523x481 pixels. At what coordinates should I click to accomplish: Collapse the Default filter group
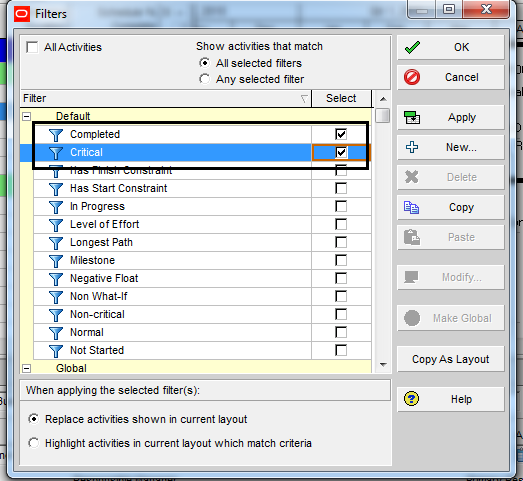point(26,116)
